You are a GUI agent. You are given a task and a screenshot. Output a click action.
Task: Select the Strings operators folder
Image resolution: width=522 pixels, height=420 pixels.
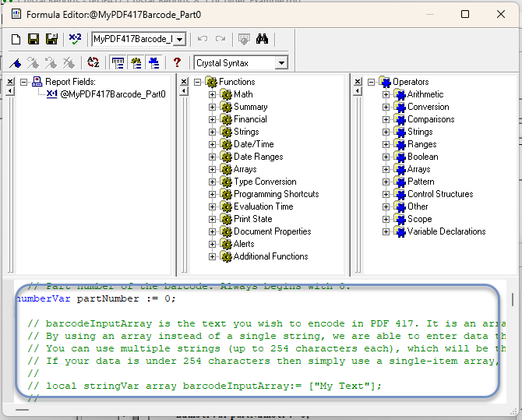[x=420, y=132]
